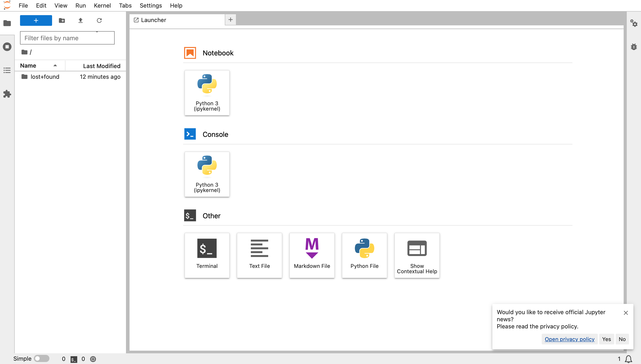The height and width of the screenshot is (364, 641).
Task: Launch a Terminal from Other section
Action: [x=207, y=255]
